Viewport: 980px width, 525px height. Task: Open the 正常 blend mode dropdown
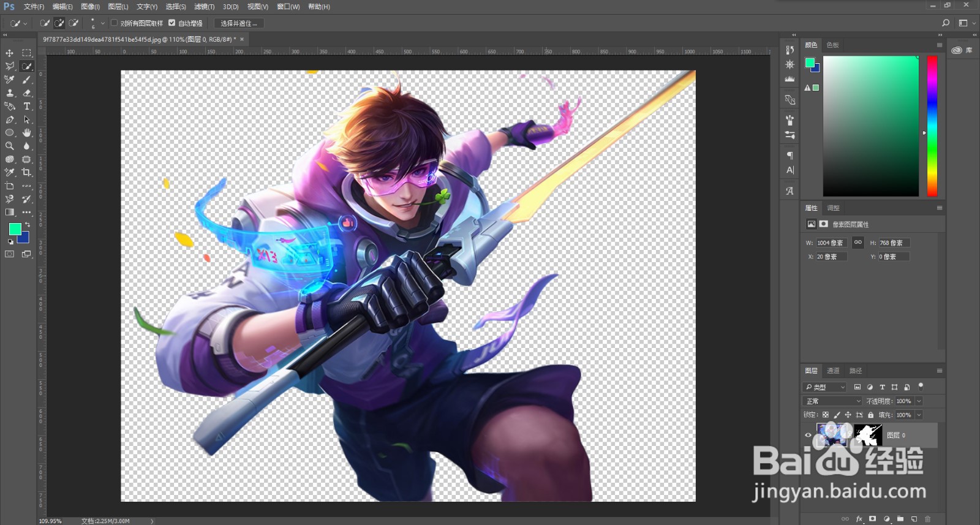point(832,401)
